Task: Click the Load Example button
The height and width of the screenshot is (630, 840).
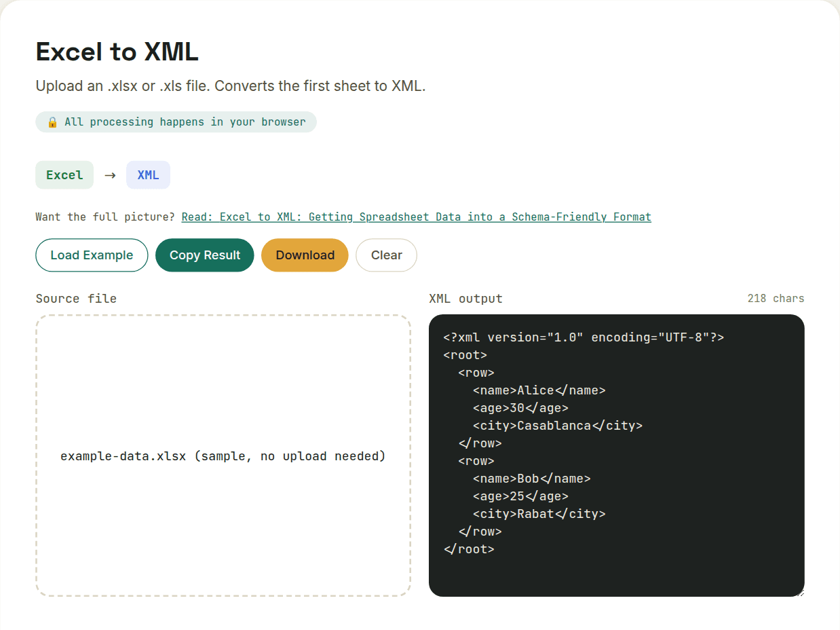Action: [x=92, y=255]
